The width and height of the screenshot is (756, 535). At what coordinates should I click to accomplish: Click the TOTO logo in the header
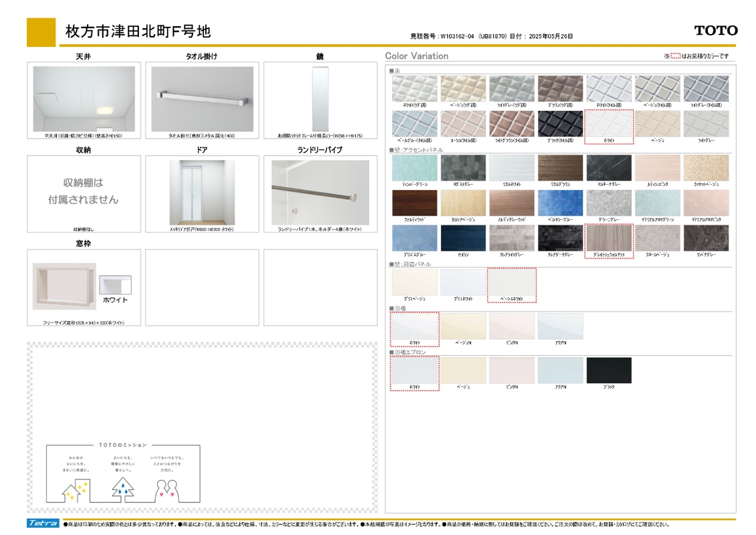[715, 31]
